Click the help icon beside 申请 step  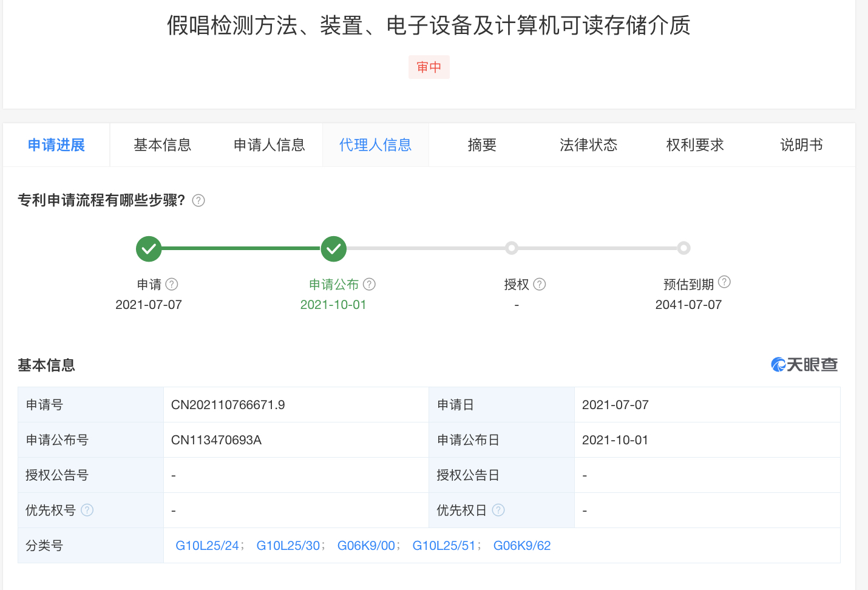pyautogui.click(x=172, y=284)
